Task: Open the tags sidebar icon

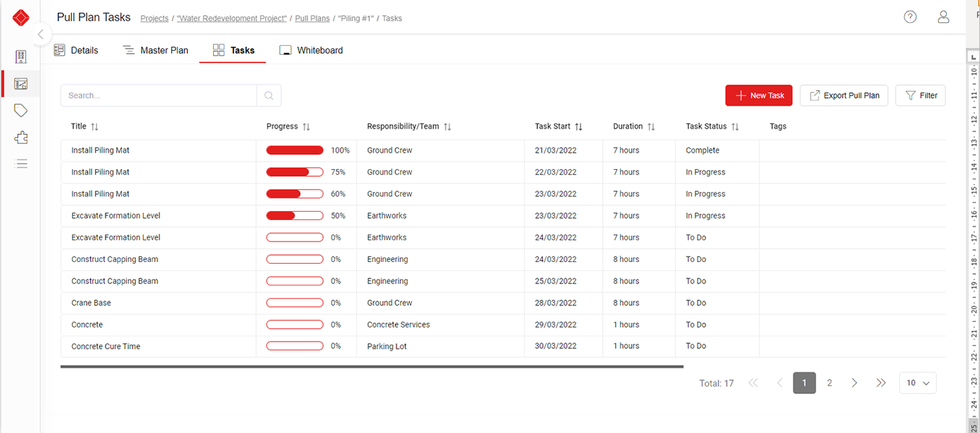Action: point(21,110)
